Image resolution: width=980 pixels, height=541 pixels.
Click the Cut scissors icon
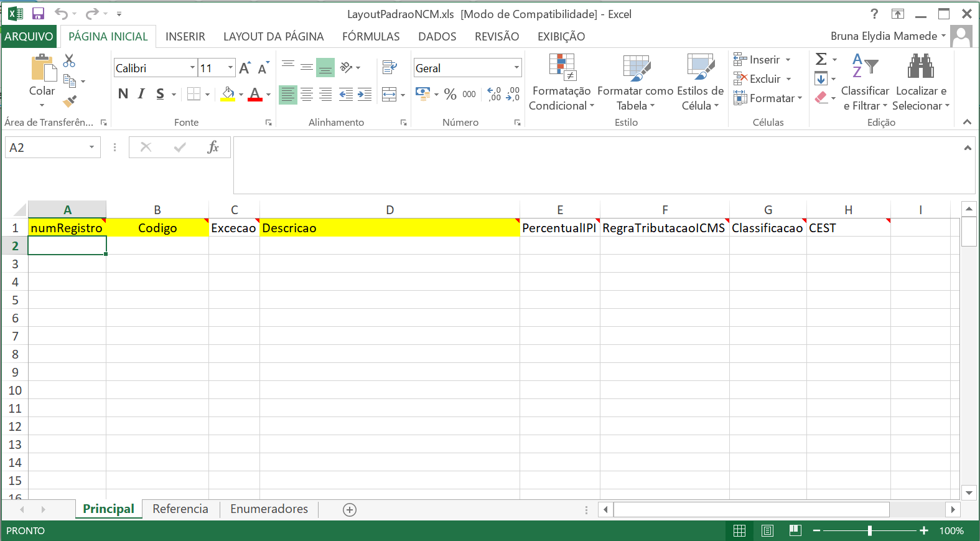point(69,60)
